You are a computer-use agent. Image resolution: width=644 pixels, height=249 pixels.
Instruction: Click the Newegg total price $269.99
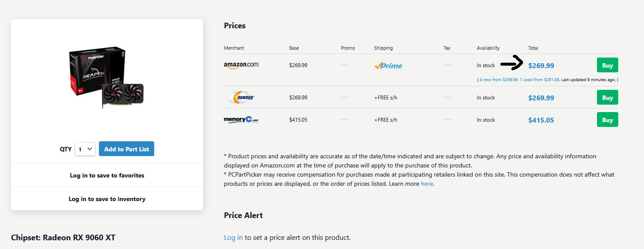[541, 98]
